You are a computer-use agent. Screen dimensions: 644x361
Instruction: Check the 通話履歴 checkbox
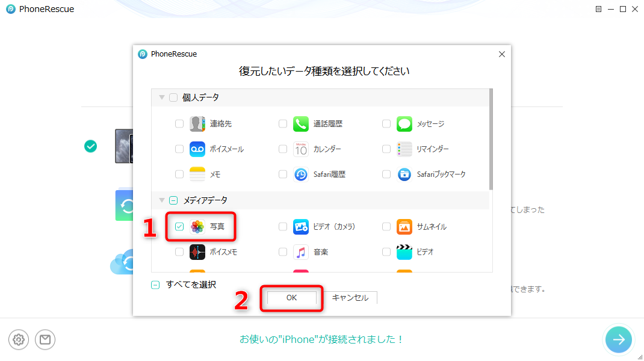point(282,123)
